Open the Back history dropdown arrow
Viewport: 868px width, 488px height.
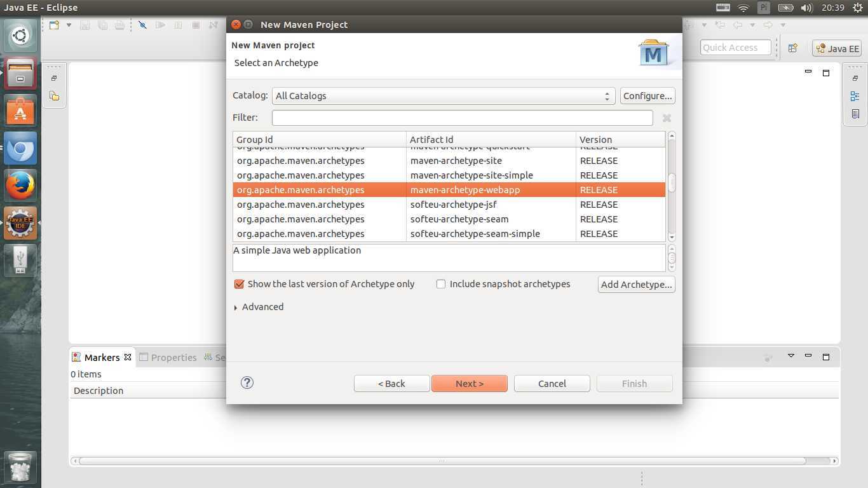pos(752,25)
